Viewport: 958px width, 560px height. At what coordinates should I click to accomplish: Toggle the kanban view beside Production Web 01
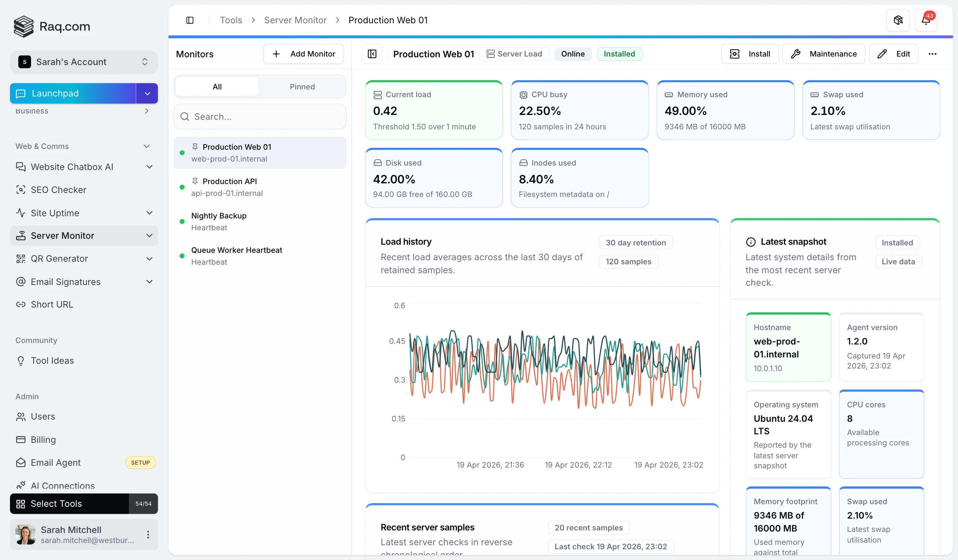372,54
